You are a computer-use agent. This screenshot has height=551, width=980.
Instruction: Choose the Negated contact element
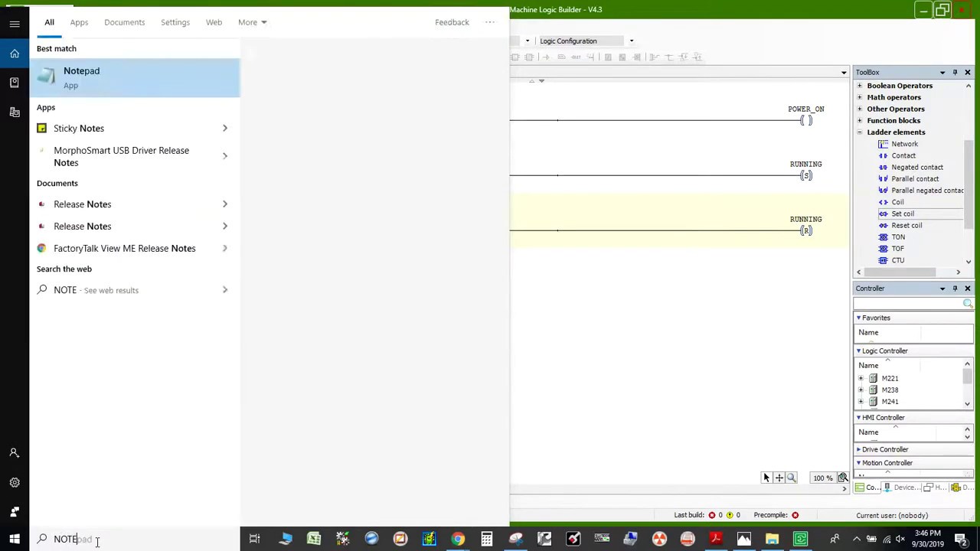point(916,167)
